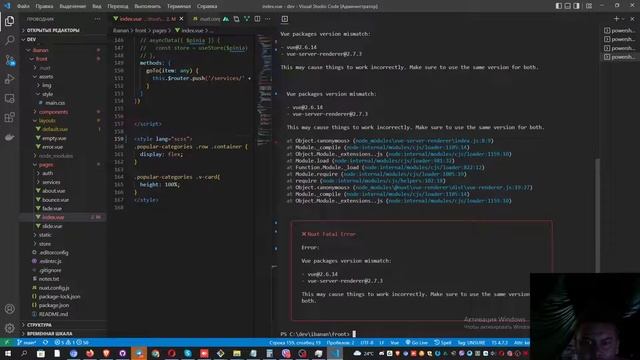Split the editor to the right
This screenshot has width=640, height=360.
point(258,19)
